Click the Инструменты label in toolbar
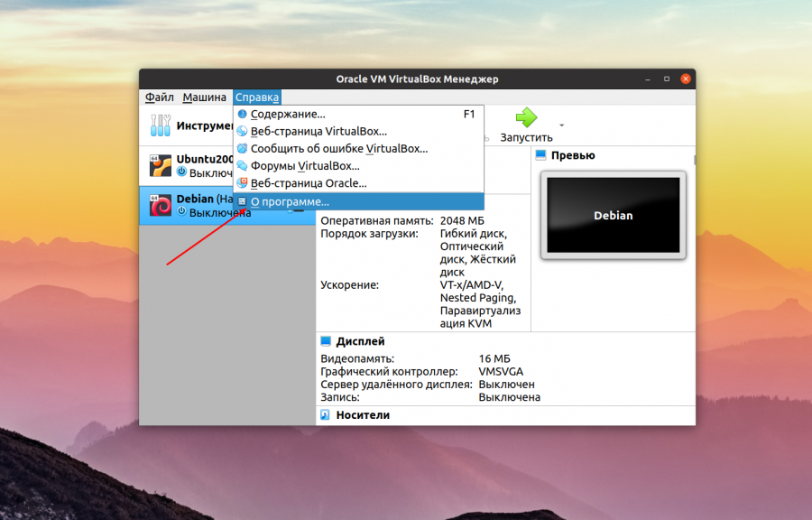Image resolution: width=812 pixels, height=520 pixels. pyautogui.click(x=205, y=125)
